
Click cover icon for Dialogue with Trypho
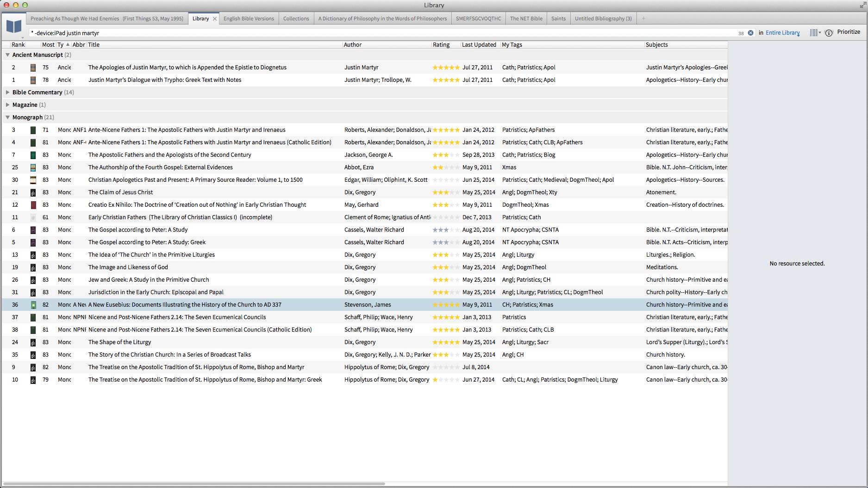tap(33, 80)
